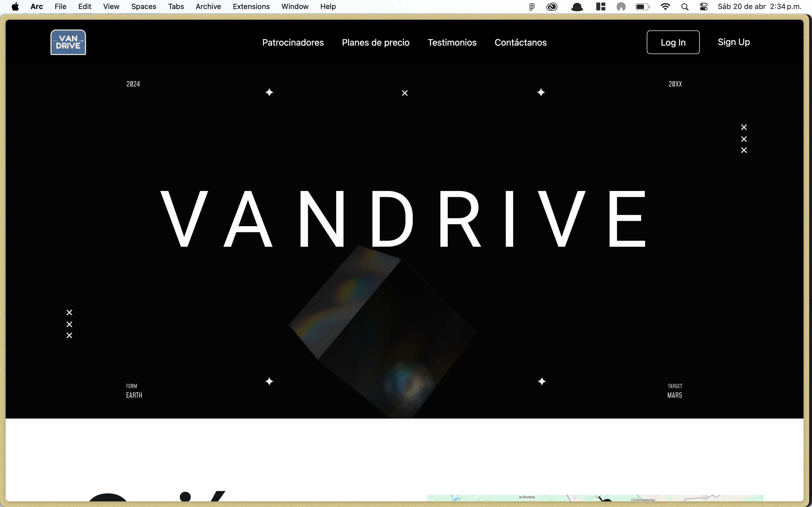The width and height of the screenshot is (812, 507).
Task: Click the Log In button
Action: tap(673, 42)
